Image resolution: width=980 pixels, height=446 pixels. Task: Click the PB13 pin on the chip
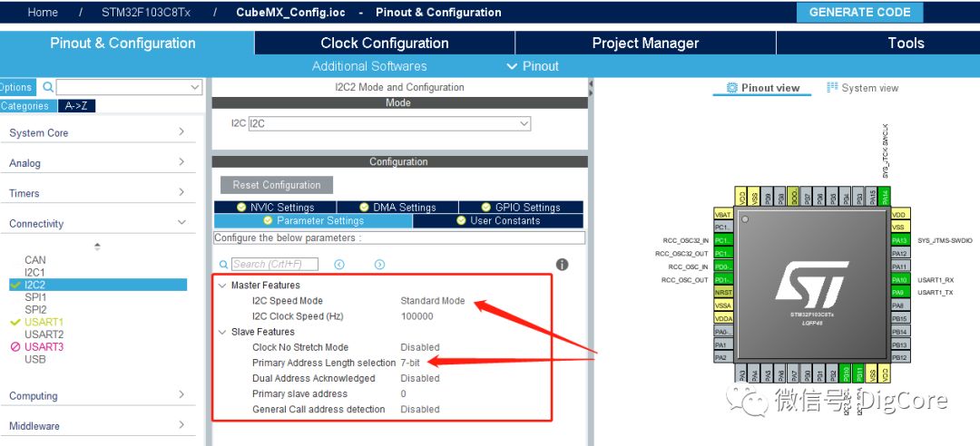[x=900, y=344]
